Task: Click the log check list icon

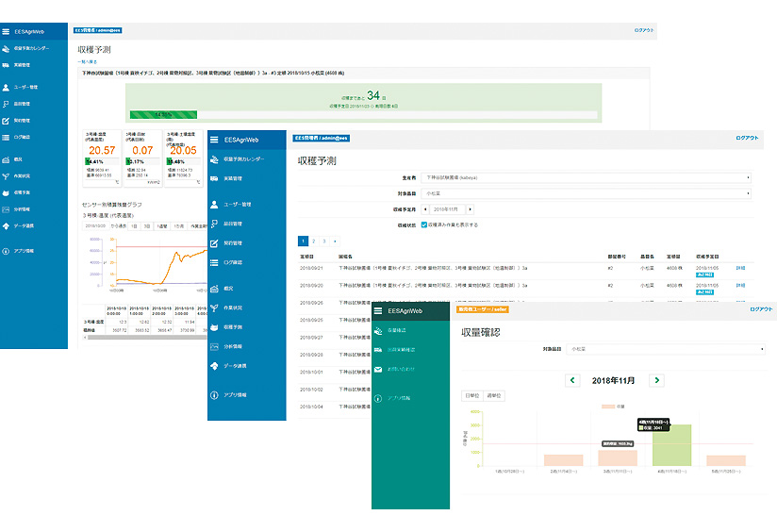Action: coord(216,262)
